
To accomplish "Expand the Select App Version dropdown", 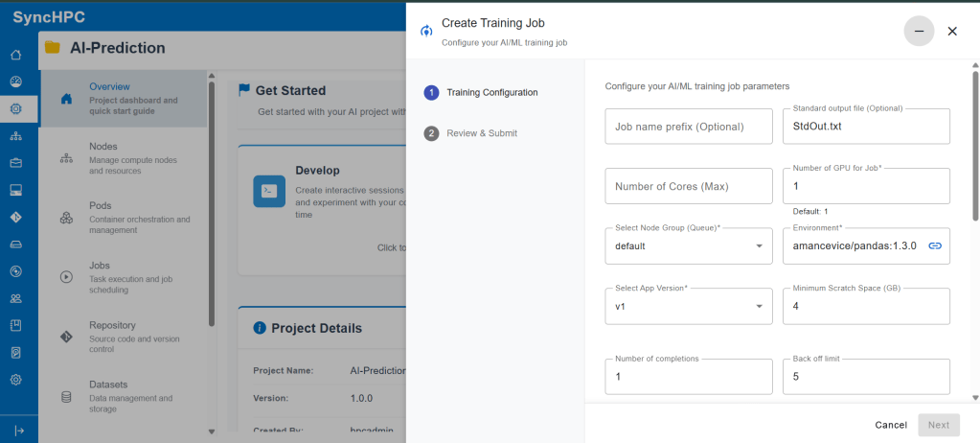I will pyautogui.click(x=688, y=306).
